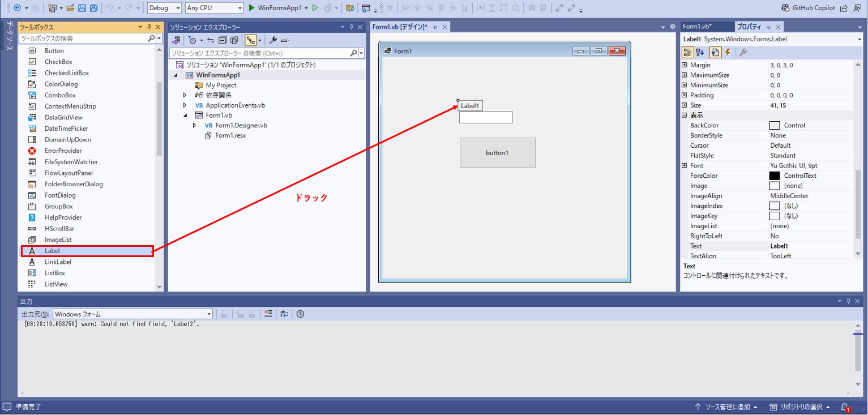Select the CheckBox control in toolbox
The image size is (868, 415).
(x=58, y=62)
